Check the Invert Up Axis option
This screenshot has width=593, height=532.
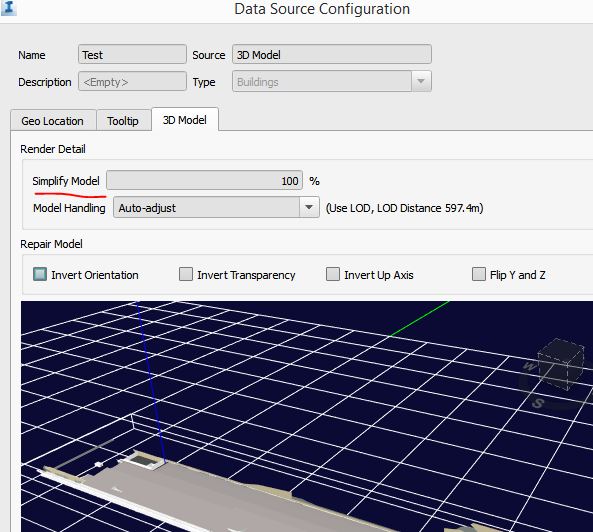pos(333,274)
